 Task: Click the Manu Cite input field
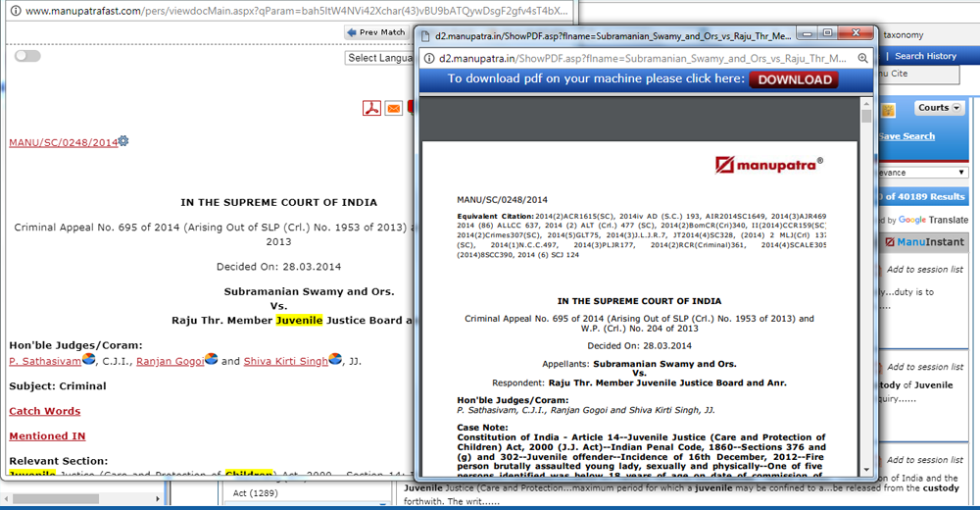pyautogui.click(x=919, y=74)
